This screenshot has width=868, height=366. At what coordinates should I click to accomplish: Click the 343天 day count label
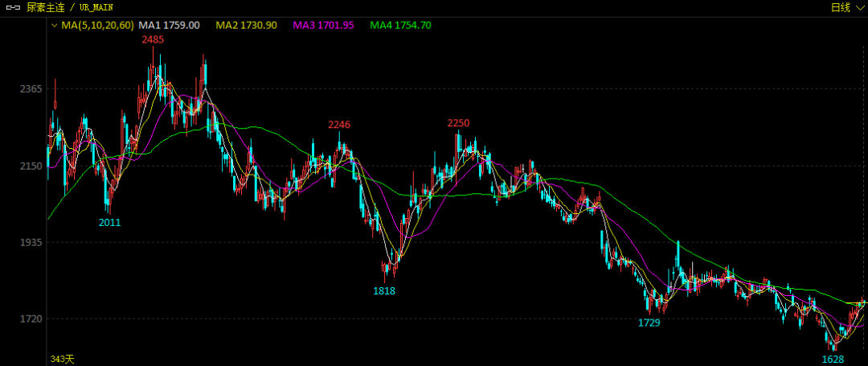pos(62,358)
